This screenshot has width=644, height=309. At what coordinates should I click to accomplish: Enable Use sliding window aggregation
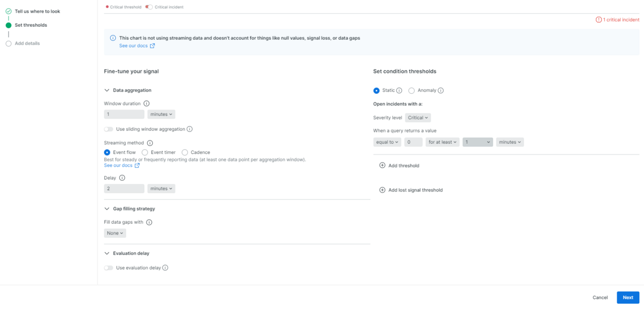click(x=109, y=129)
